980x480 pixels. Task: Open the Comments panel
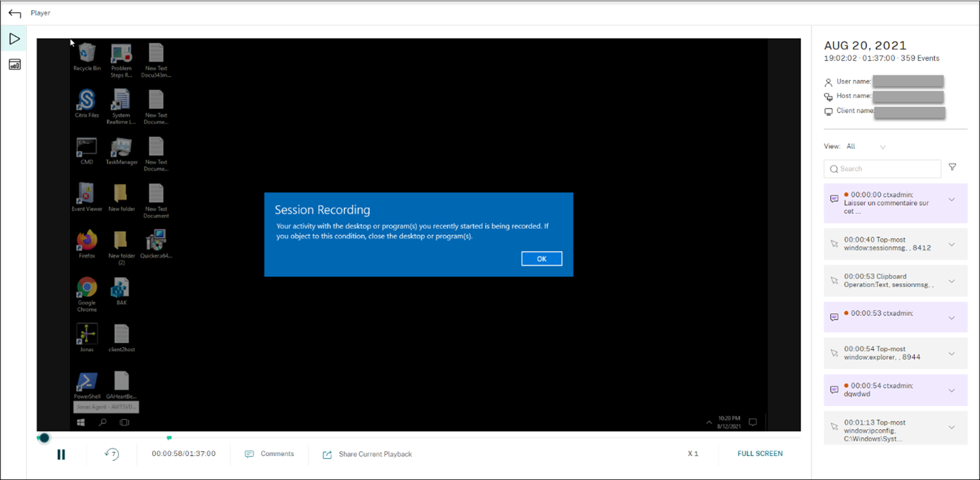(269, 454)
